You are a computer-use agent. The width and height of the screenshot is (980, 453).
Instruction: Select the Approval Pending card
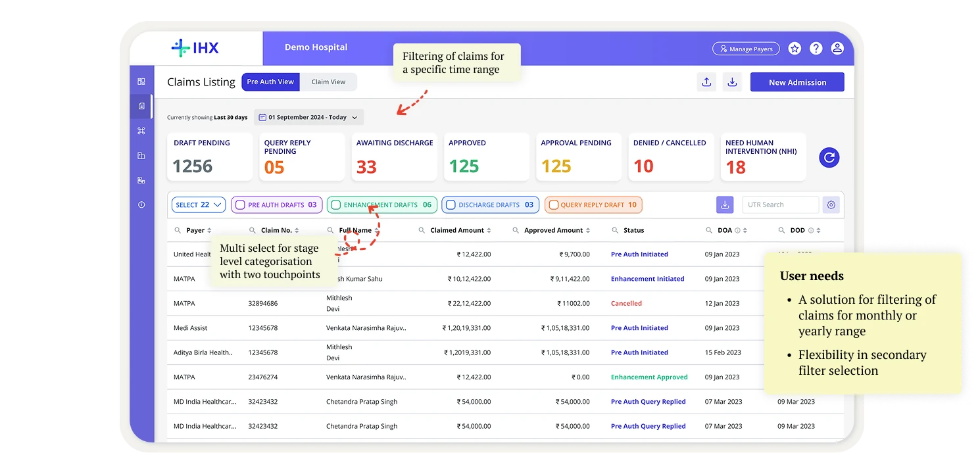pyautogui.click(x=579, y=156)
